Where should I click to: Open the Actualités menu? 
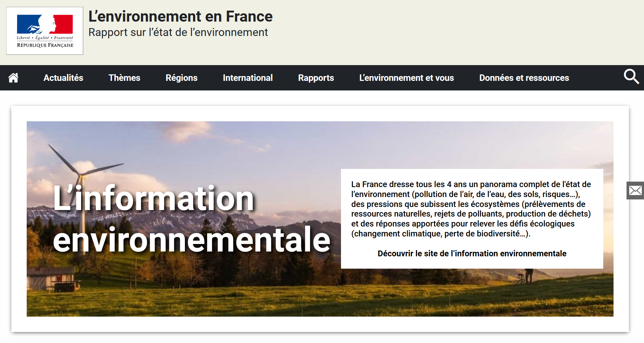pyautogui.click(x=63, y=78)
